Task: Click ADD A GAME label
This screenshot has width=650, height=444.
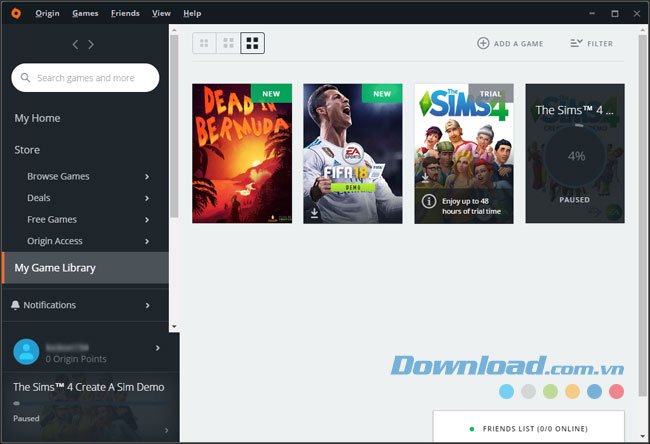Action: pos(518,44)
